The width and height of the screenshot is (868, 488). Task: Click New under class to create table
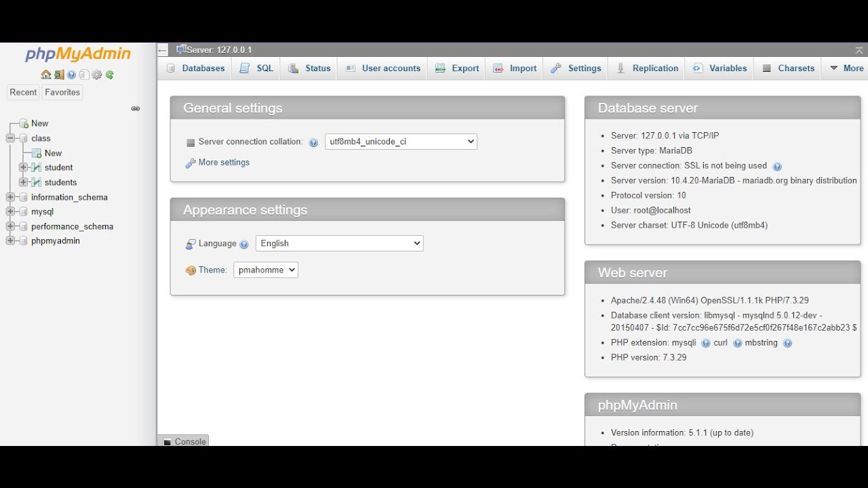53,153
